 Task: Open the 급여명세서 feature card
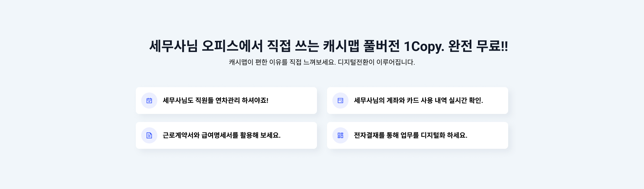point(226,135)
